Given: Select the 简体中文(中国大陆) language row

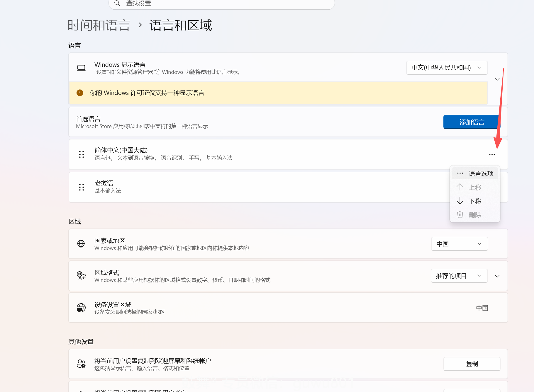Looking at the screenshot, I should point(288,154).
